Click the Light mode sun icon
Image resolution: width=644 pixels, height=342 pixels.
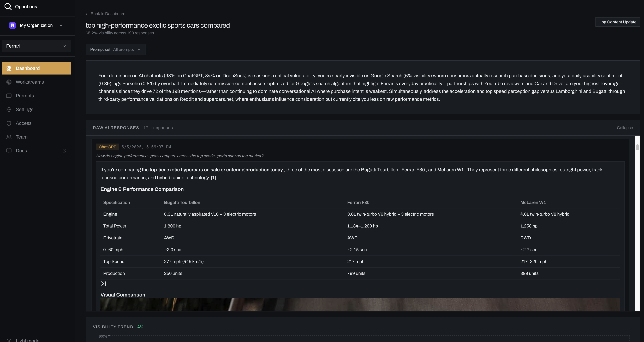[9, 340]
